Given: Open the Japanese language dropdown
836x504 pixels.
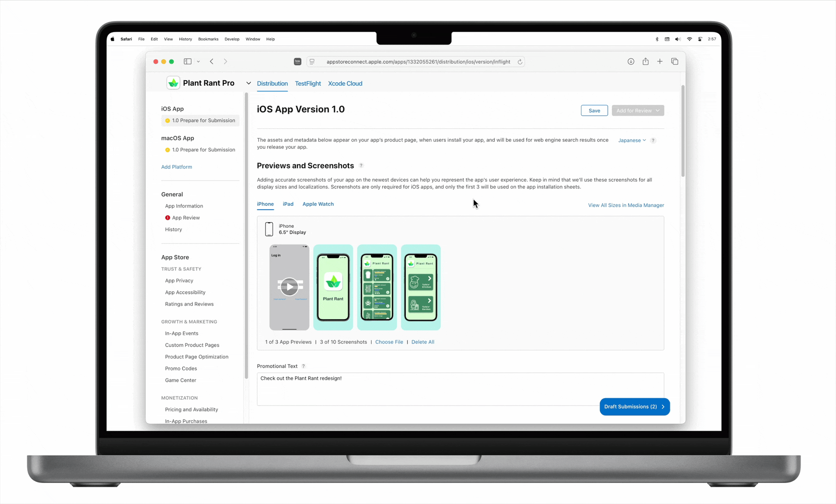Looking at the screenshot, I should tap(632, 140).
